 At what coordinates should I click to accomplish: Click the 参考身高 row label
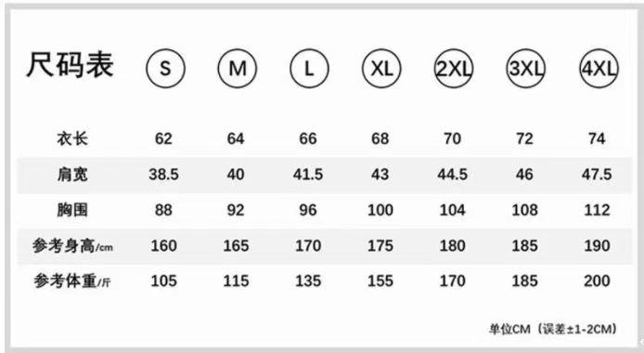click(x=72, y=246)
